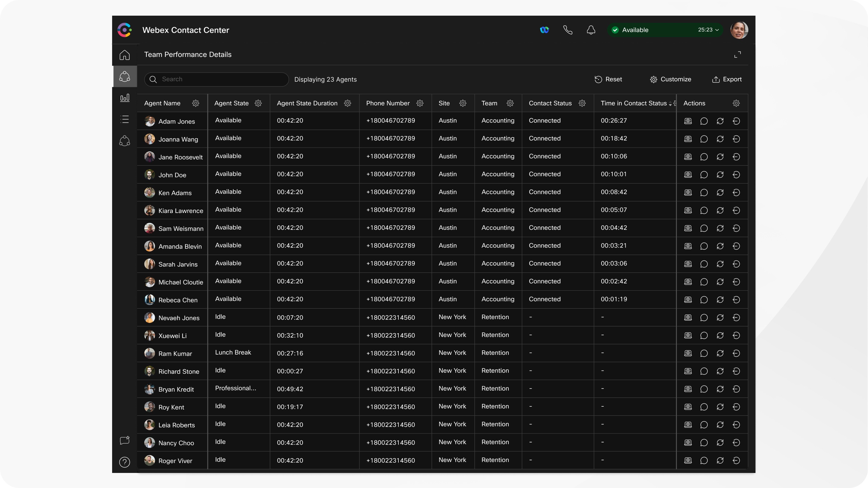Open the Webex app icon in header

click(x=544, y=30)
